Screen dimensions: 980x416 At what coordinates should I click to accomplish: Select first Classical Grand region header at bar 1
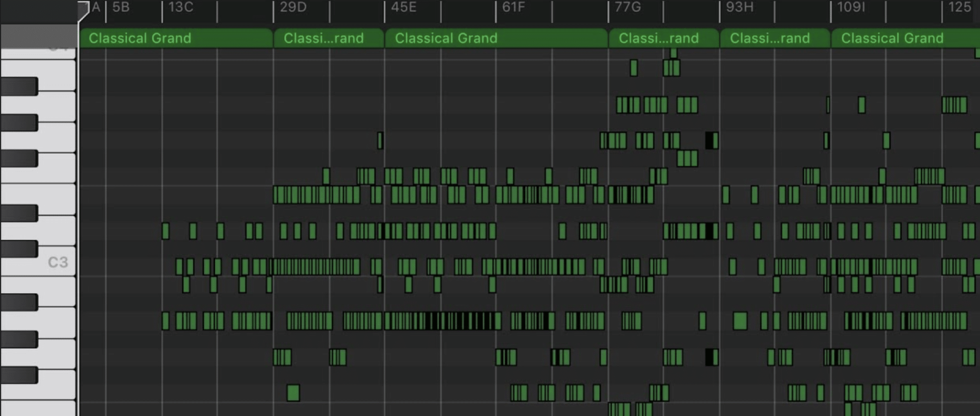tap(176, 38)
